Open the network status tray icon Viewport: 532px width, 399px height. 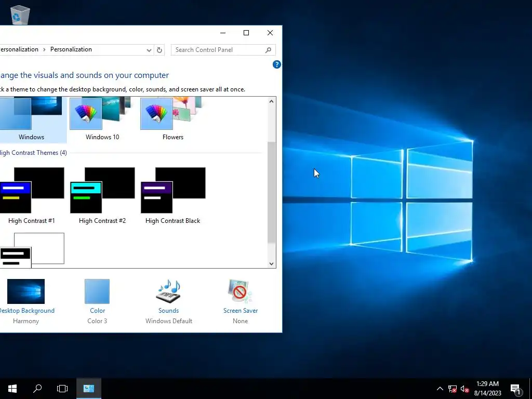point(453,389)
